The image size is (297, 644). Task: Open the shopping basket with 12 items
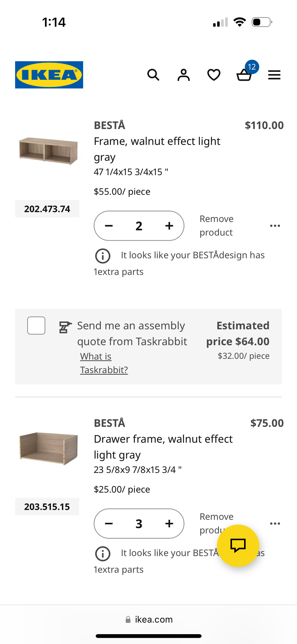(244, 74)
